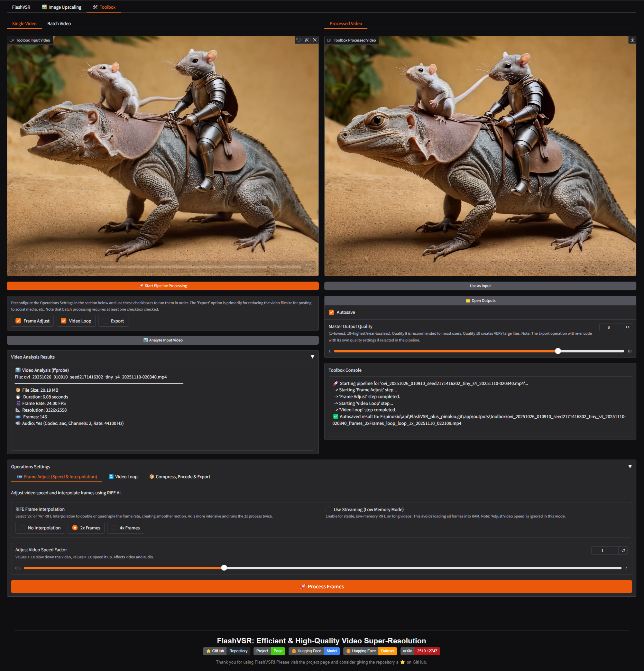Click the Master Output Quality slider handle
Viewport: 644px width, 671px height.
[x=558, y=351]
